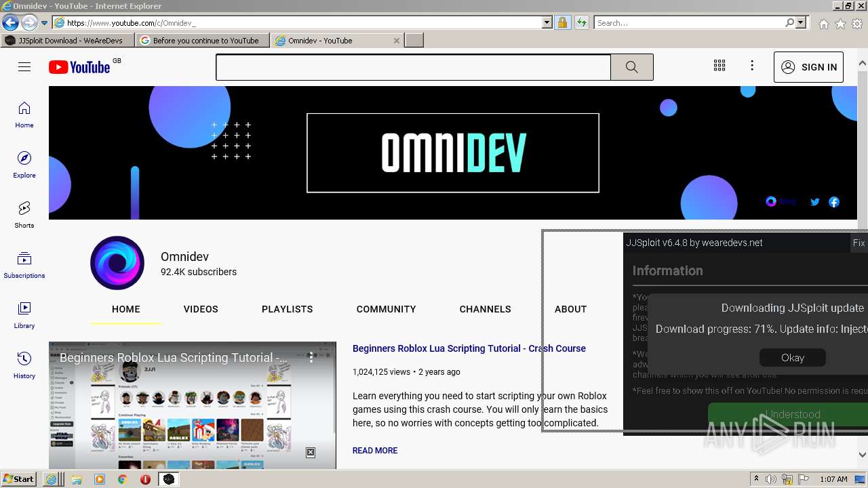Switch to the CHANNELS channel tab
This screenshot has width=868, height=488.
pos(486,309)
